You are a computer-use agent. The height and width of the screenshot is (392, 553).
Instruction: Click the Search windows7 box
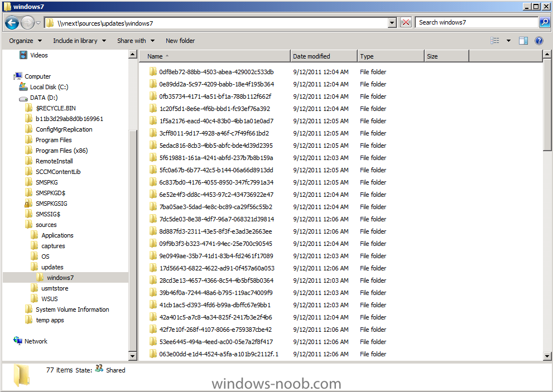pos(477,22)
